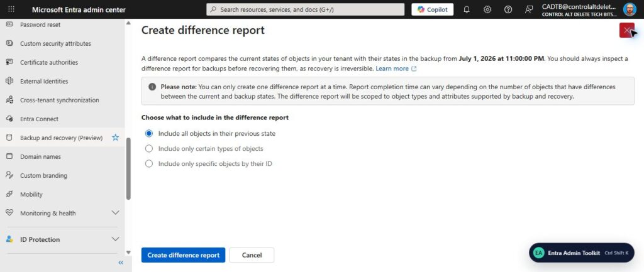Select Include only specific objects by ID
The width and height of the screenshot is (644, 272).
pos(149,164)
